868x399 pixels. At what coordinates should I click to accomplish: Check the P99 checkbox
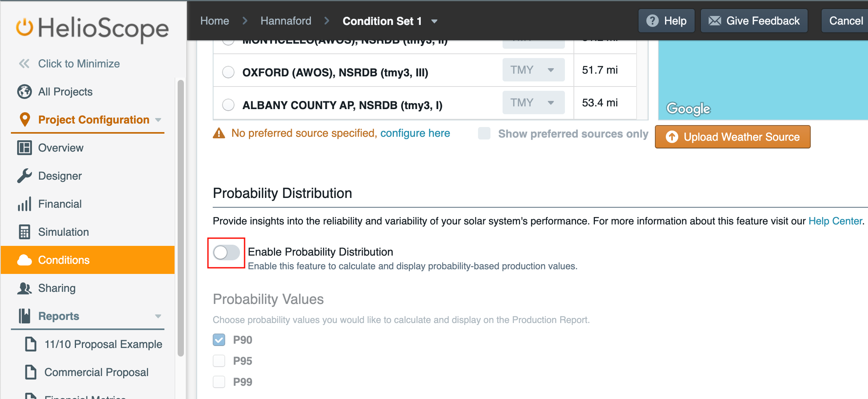pyautogui.click(x=219, y=382)
